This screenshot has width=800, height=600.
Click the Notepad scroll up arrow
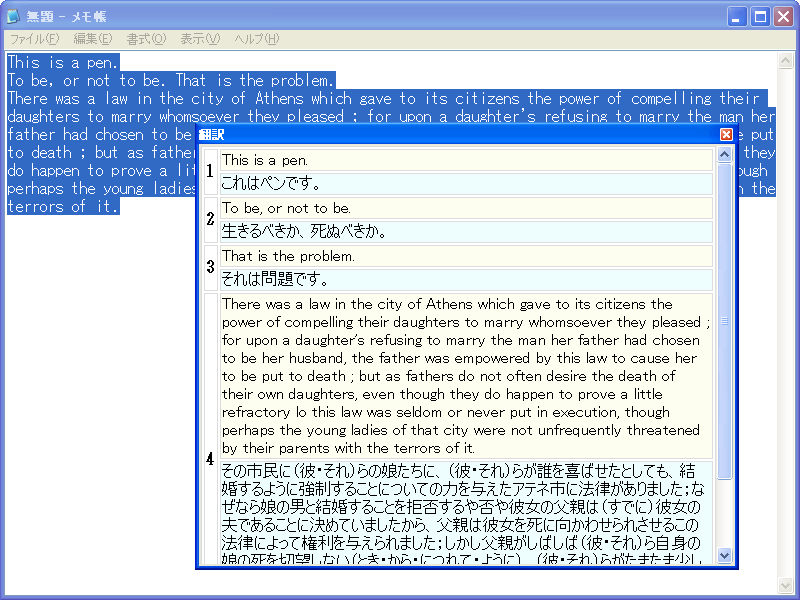(785, 61)
